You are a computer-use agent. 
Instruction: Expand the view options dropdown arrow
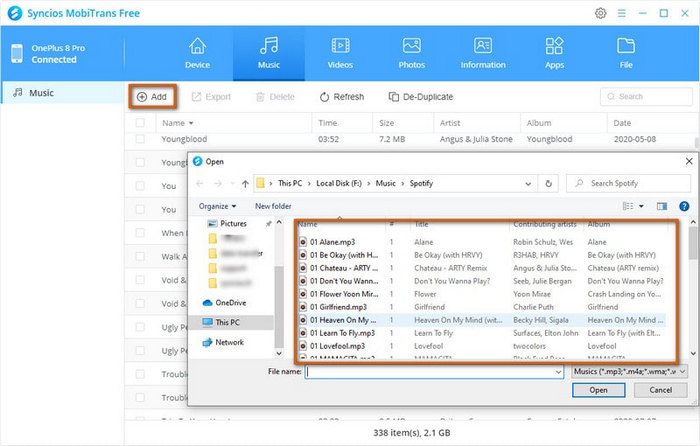point(641,206)
